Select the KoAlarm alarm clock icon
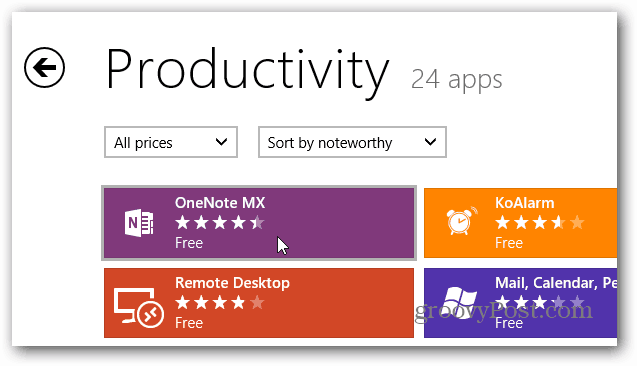The height and width of the screenshot is (366, 637). (x=462, y=221)
